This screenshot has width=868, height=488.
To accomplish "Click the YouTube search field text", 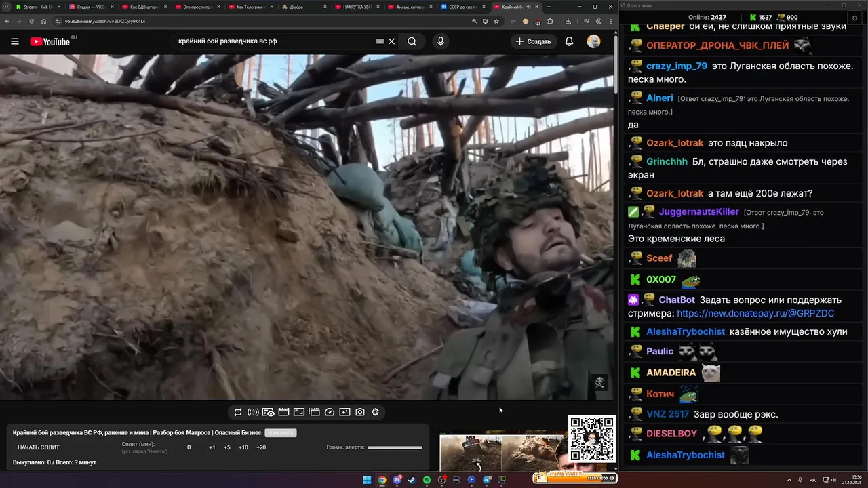I will point(227,41).
